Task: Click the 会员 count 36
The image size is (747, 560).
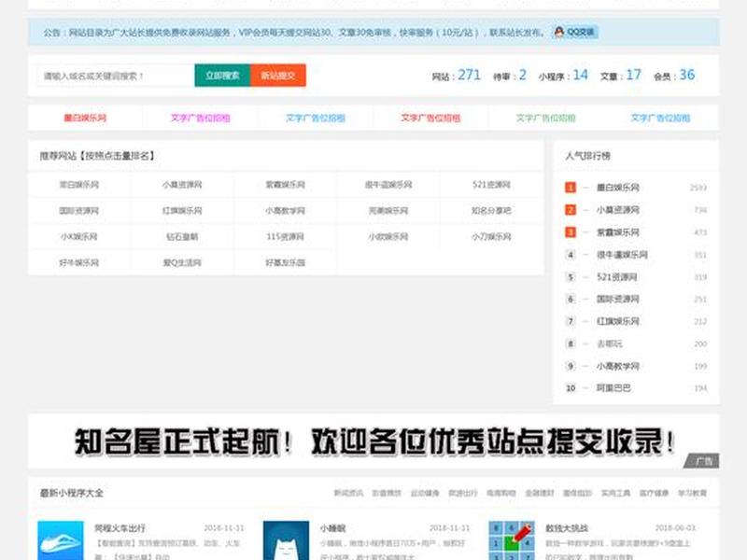Action: coord(687,75)
